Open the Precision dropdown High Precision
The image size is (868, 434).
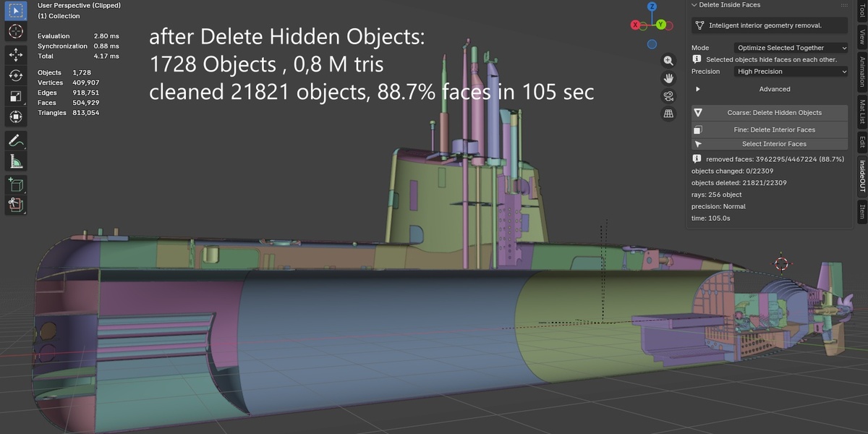[791, 72]
